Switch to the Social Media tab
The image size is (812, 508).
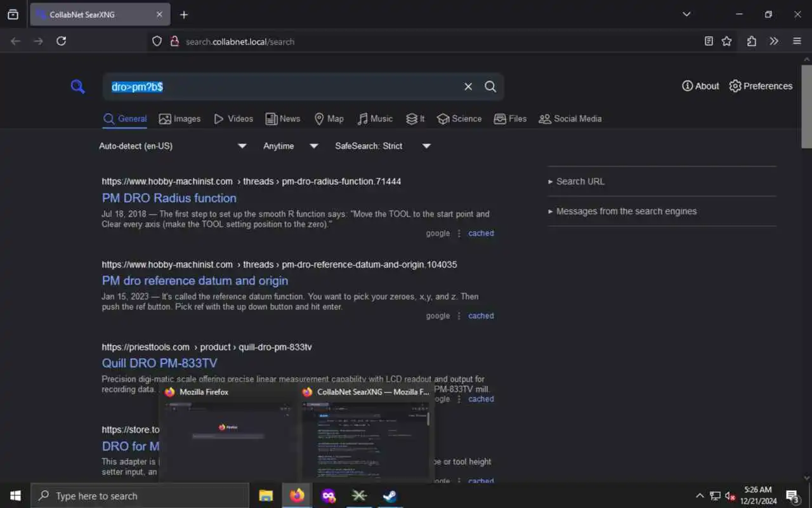click(570, 119)
